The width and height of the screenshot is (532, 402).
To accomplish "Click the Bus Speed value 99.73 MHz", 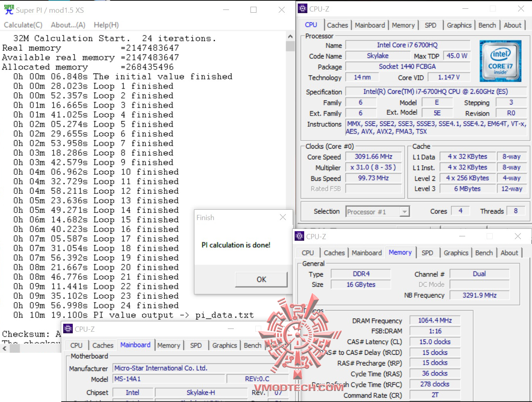I will coord(373,178).
